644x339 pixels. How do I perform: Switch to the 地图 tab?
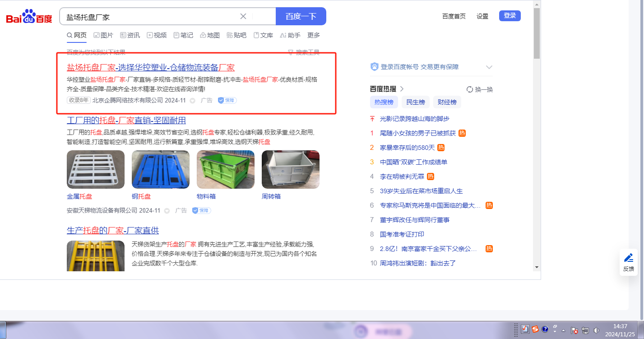tap(210, 35)
